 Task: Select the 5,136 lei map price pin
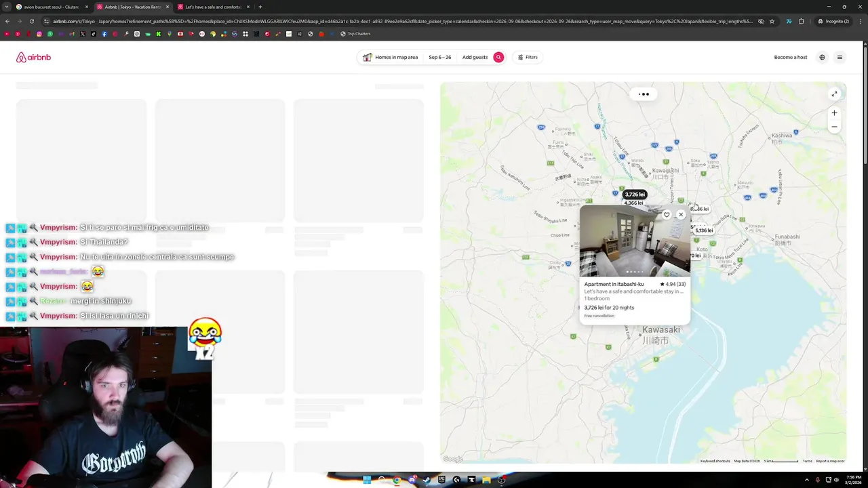pos(704,230)
